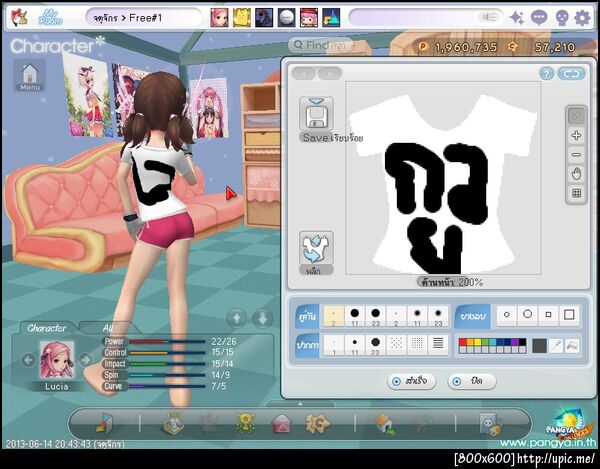The image size is (600, 469).
Task: Pick the yellow color swatch
Action: (478, 342)
